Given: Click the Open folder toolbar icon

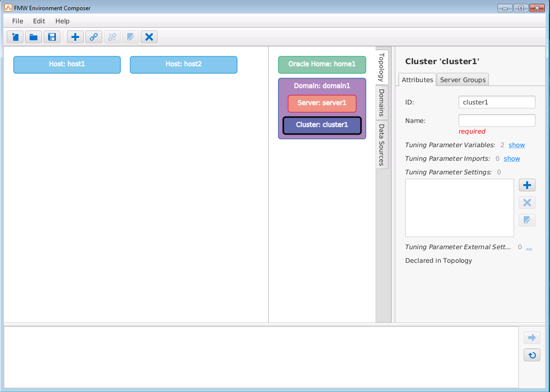Looking at the screenshot, I should click(34, 37).
